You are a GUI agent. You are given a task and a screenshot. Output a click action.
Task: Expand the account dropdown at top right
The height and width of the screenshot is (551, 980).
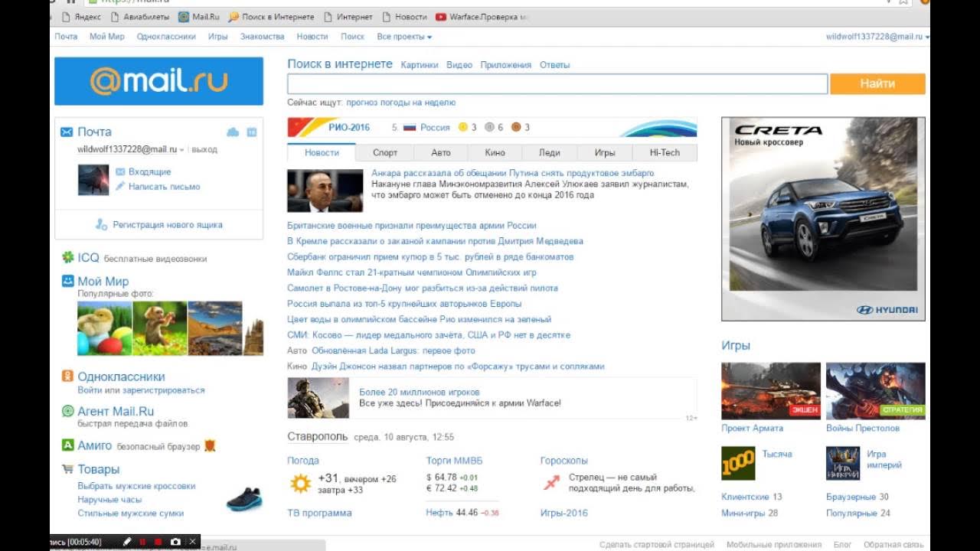click(x=927, y=37)
